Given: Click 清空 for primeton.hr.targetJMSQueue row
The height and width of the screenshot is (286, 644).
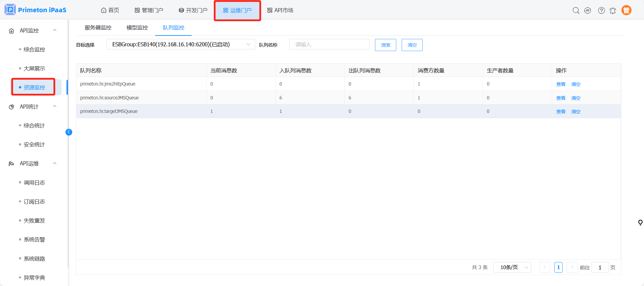Looking at the screenshot, I should coord(575,112).
